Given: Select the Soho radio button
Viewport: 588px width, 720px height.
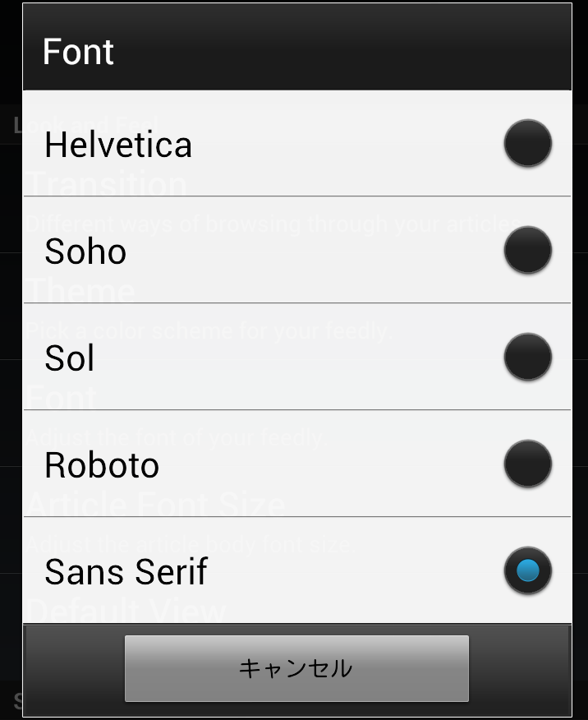Looking at the screenshot, I should click(x=527, y=251).
